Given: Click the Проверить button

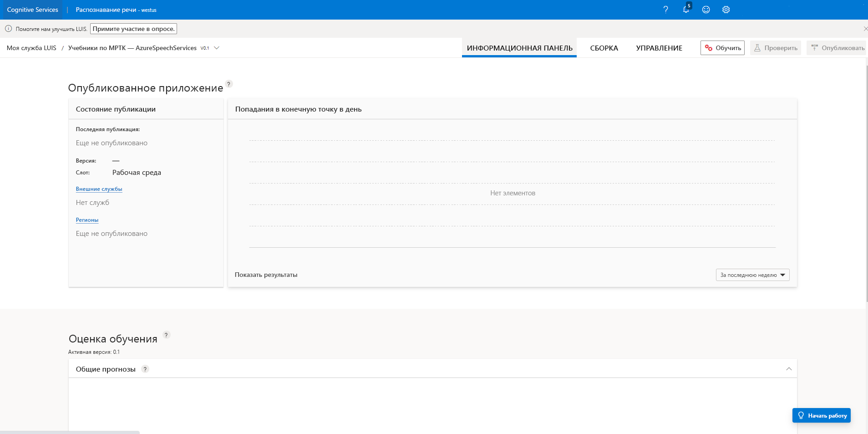Looking at the screenshot, I should click(x=776, y=48).
